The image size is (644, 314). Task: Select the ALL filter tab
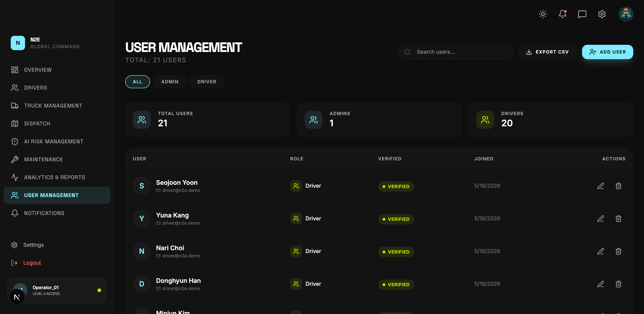138,82
